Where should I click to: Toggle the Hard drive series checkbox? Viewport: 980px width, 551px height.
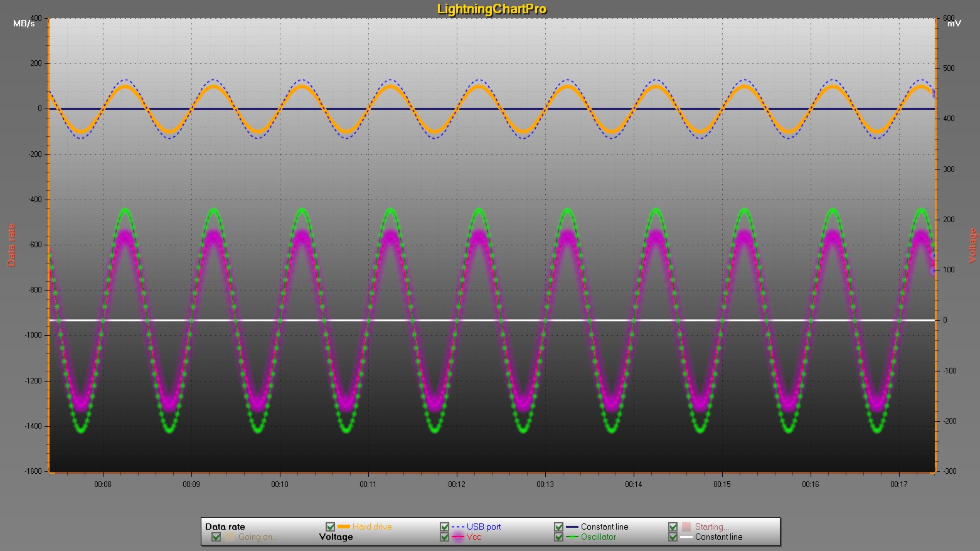pos(330,527)
